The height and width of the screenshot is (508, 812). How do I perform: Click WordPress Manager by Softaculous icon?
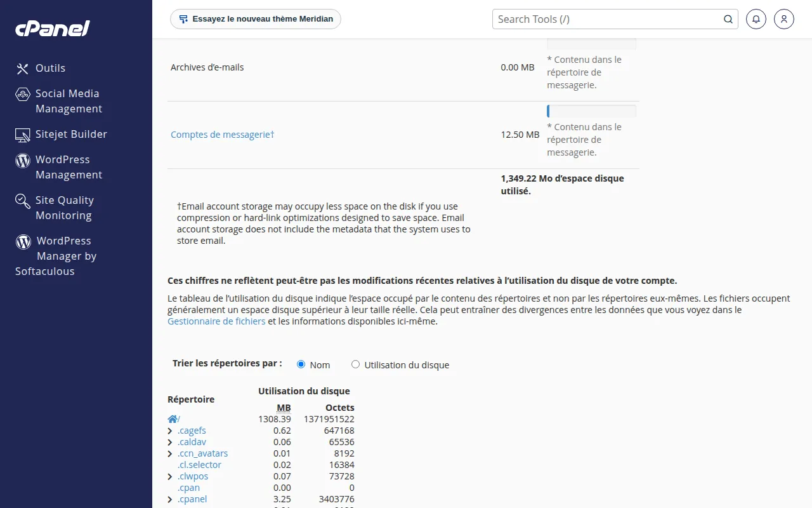(23, 241)
